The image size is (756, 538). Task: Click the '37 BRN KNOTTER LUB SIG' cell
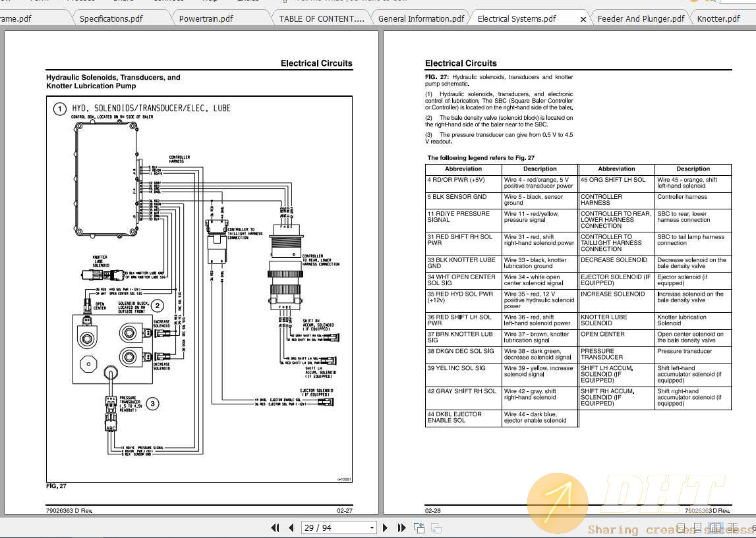463,337
